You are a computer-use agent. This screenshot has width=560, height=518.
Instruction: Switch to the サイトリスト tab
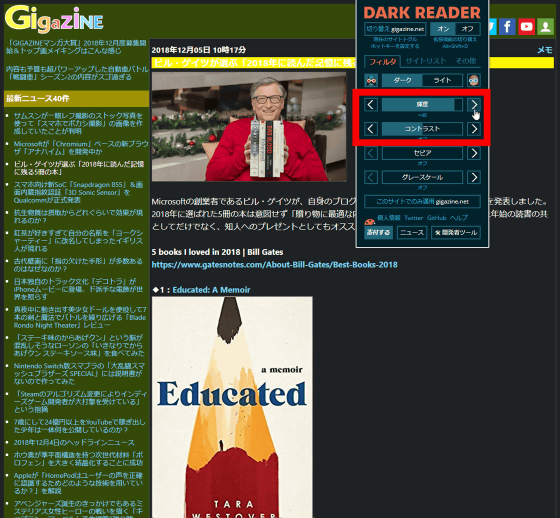pyautogui.click(x=426, y=61)
